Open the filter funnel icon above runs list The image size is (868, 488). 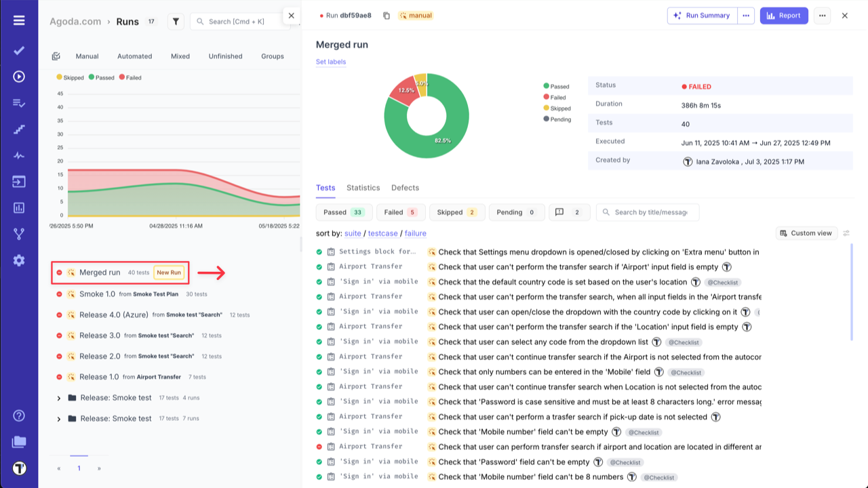tap(176, 21)
